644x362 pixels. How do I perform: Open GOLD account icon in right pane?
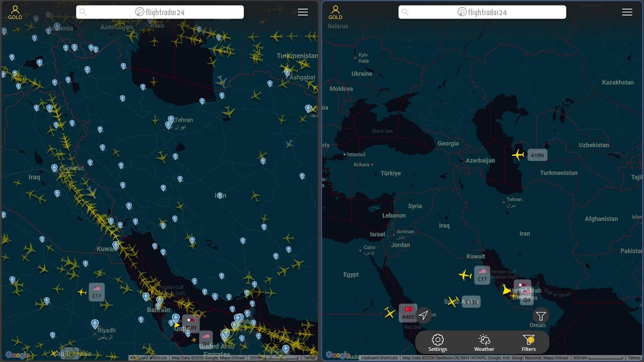pos(336,13)
